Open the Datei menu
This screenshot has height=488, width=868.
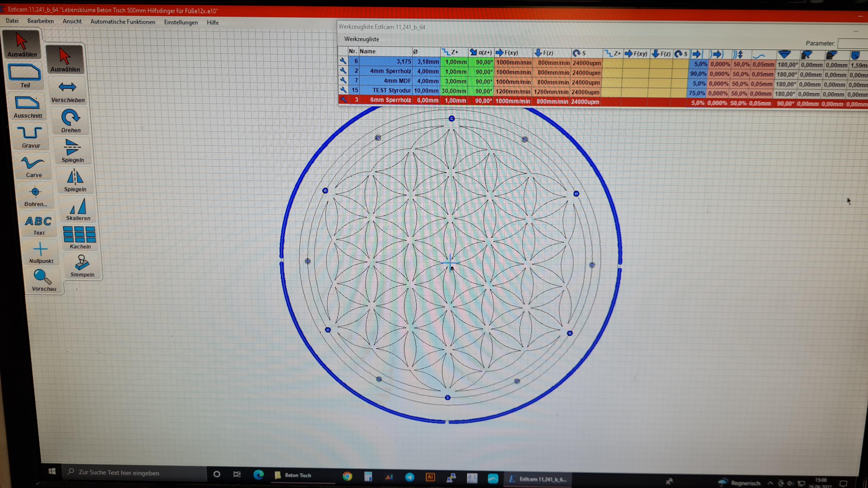(12, 21)
